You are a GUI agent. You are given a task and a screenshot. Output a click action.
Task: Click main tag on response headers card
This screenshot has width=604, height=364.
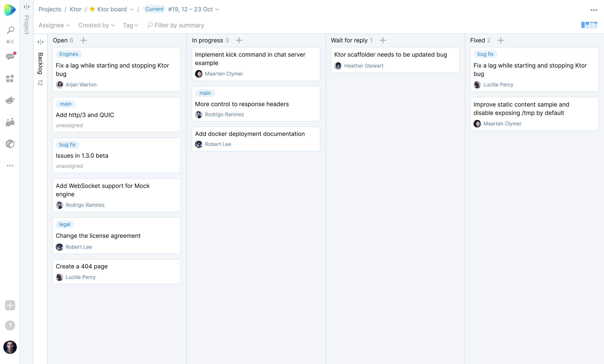point(205,93)
